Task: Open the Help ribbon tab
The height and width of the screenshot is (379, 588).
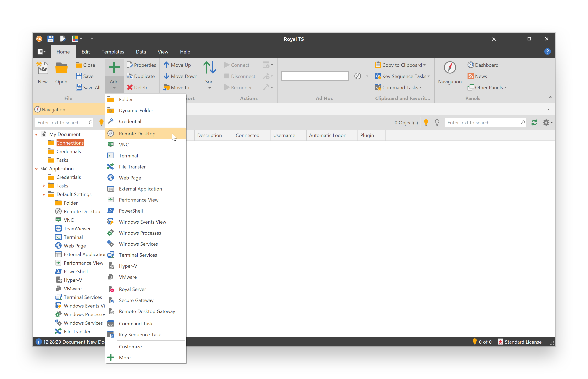Action: pyautogui.click(x=185, y=52)
